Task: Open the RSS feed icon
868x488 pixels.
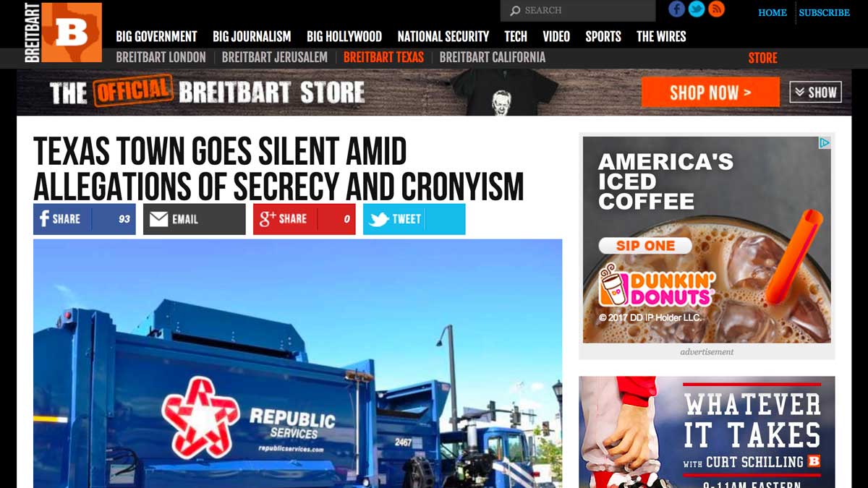Action: pos(716,9)
